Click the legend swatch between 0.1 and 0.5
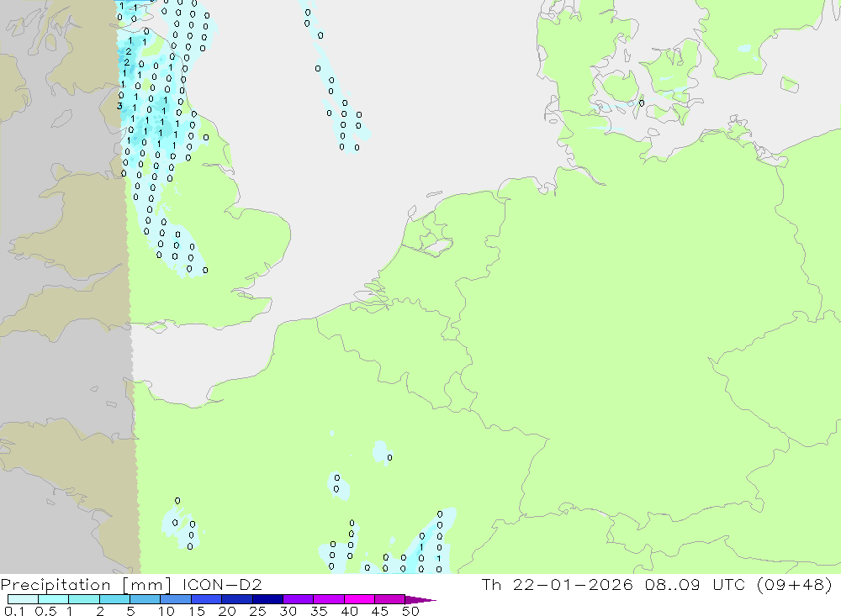Image resolution: width=841 pixels, height=616 pixels. (x=23, y=599)
